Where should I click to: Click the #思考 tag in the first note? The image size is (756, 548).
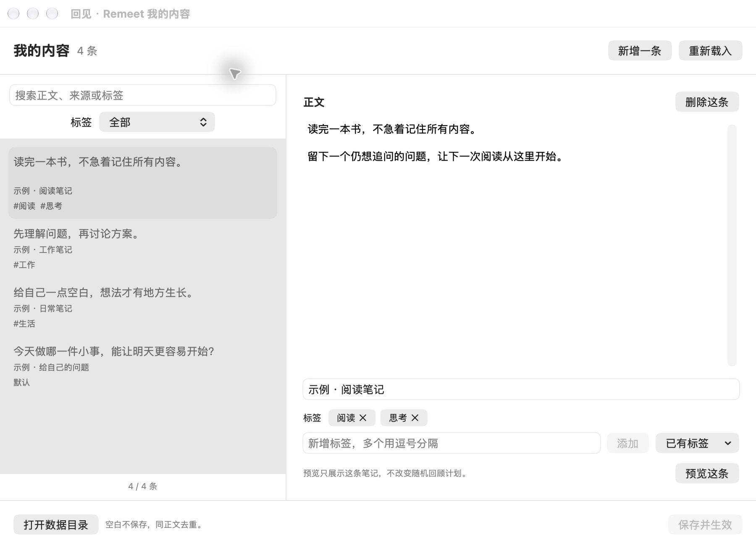(51, 206)
